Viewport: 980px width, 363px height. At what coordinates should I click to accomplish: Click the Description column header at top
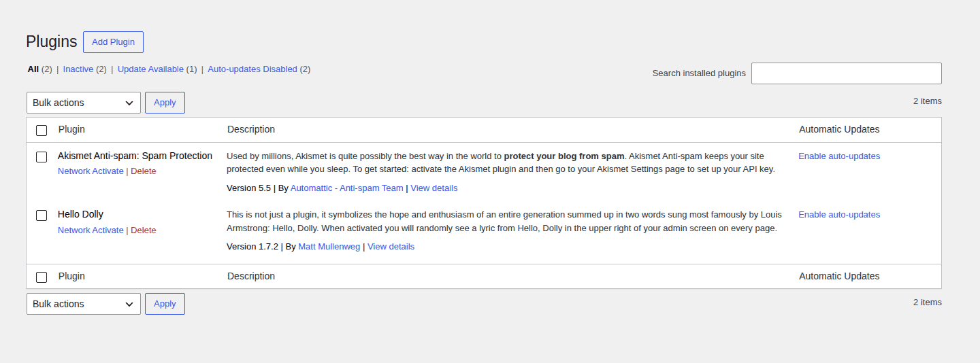coord(251,129)
